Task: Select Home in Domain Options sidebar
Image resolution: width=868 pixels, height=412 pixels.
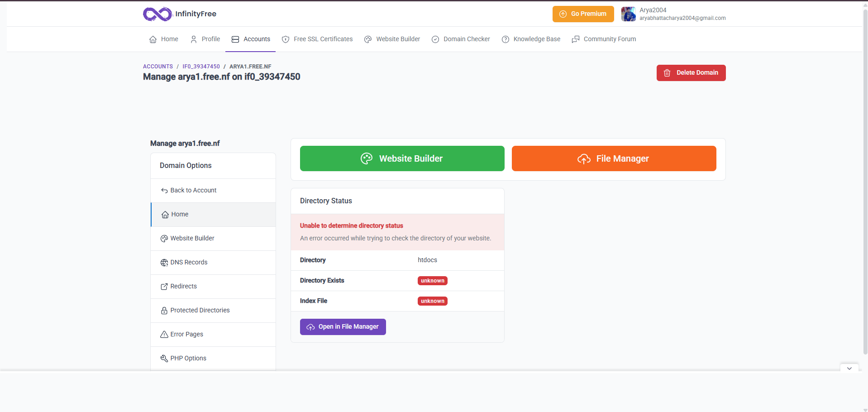Action: [213, 215]
